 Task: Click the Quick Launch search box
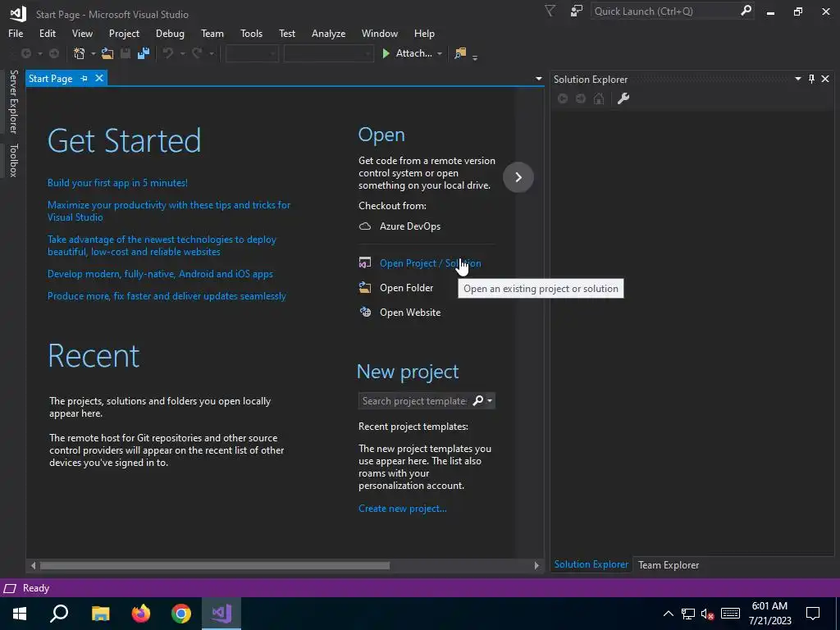tap(664, 11)
